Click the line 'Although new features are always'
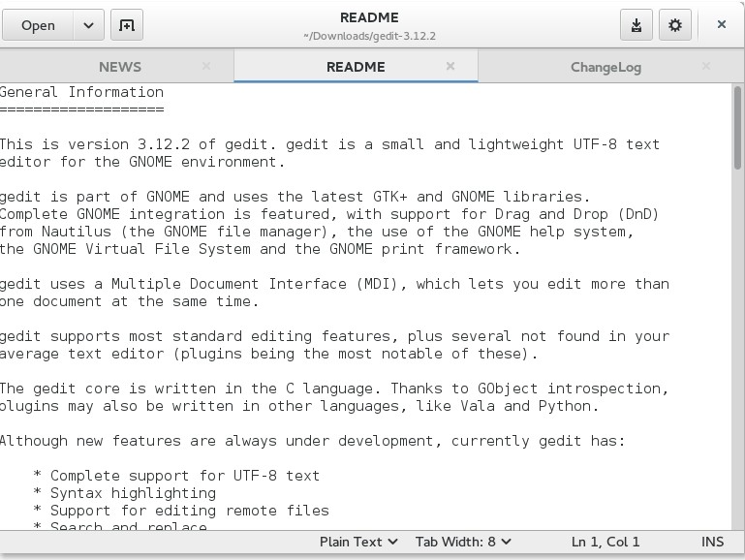Screen dimensions: 745x560 (313, 441)
